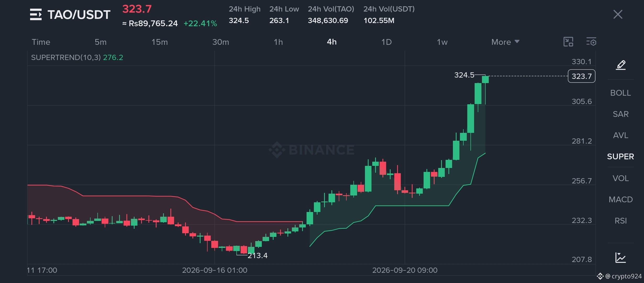Expand the More timeframes dropdown
644x283 pixels.
tap(506, 42)
